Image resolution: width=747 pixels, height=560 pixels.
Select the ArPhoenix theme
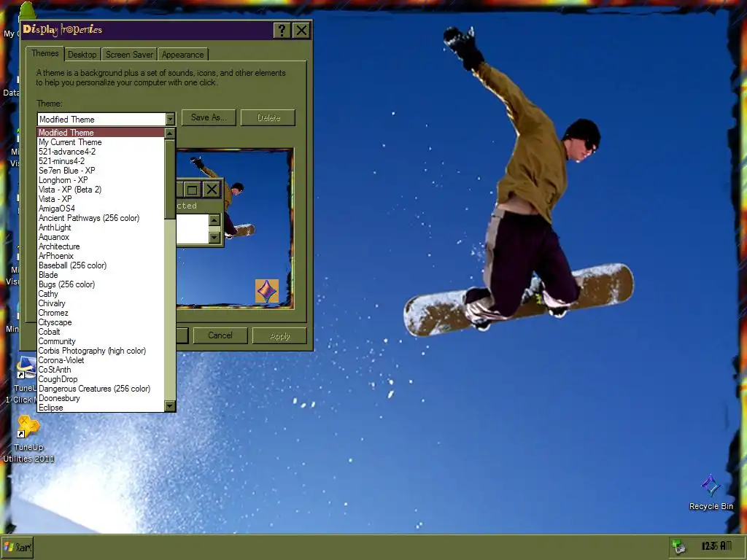101,256
